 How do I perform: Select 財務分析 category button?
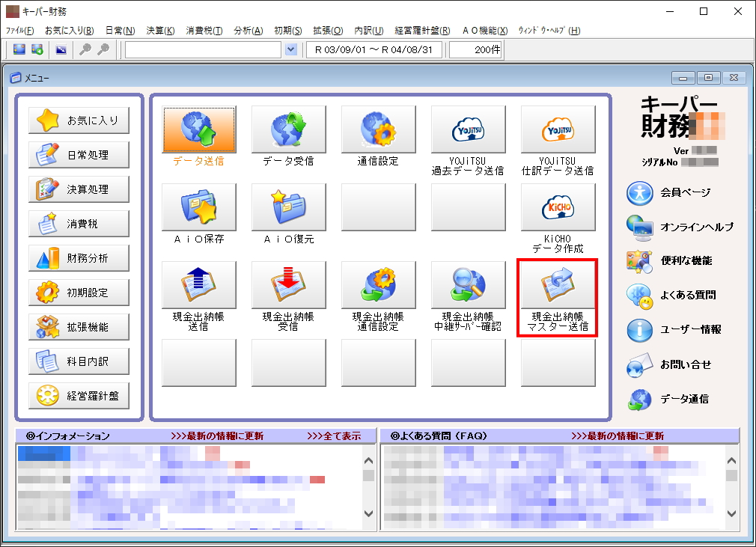tap(79, 258)
